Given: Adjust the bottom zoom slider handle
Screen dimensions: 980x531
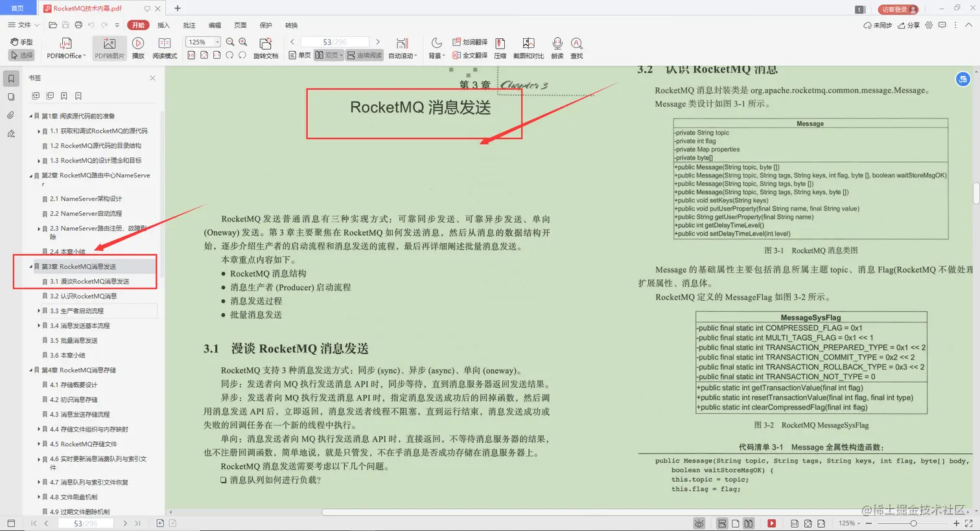Looking at the screenshot, I should 913,523.
